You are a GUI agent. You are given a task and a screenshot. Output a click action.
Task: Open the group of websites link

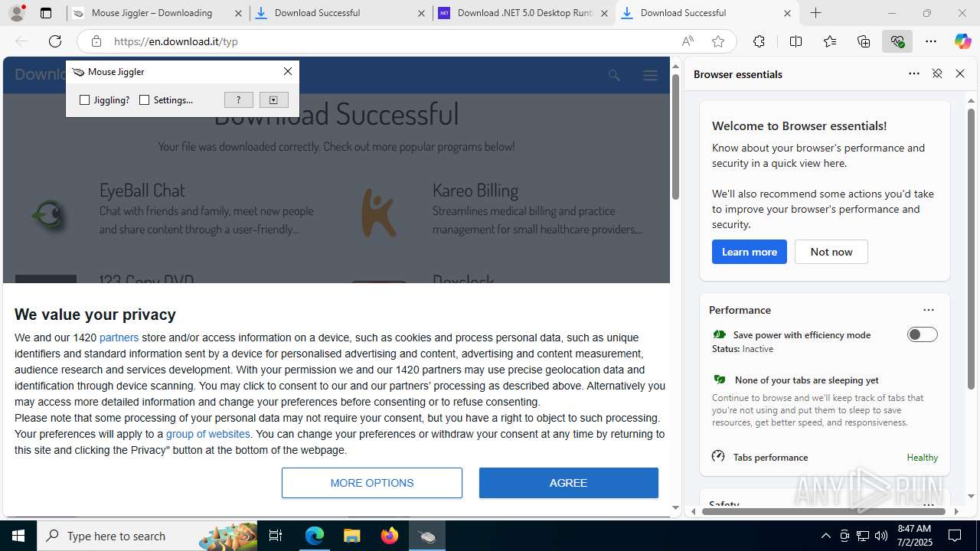pos(208,434)
